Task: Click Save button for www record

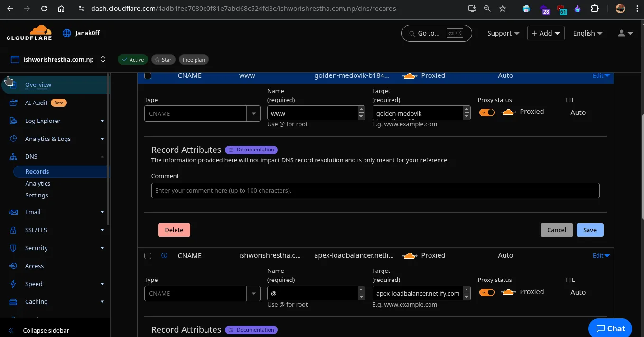Action: 589,230
